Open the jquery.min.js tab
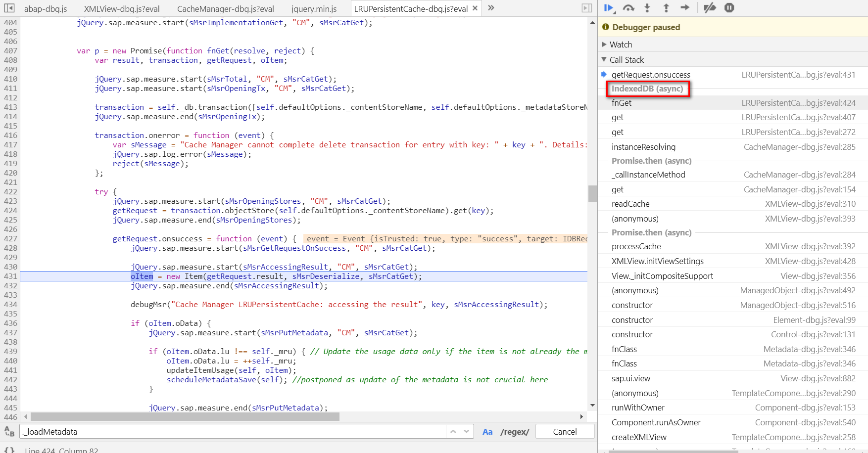This screenshot has height=453, width=868. click(314, 9)
